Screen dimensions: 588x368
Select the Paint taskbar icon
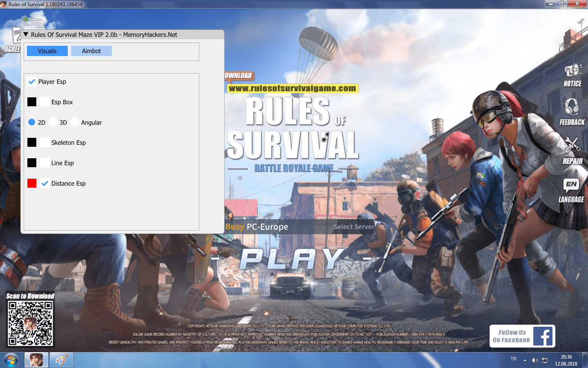[61, 360]
